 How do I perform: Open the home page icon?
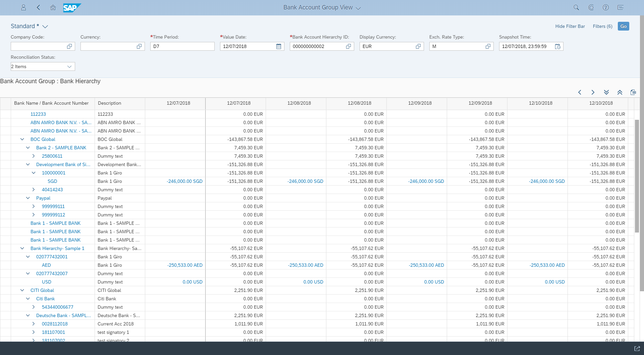(53, 7)
